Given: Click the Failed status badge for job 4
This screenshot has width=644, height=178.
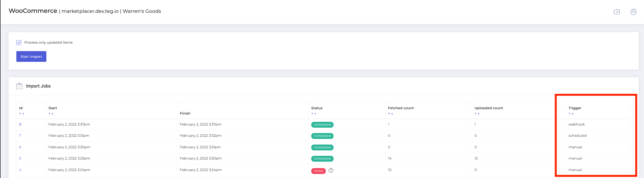Looking at the screenshot, I should (319, 171).
